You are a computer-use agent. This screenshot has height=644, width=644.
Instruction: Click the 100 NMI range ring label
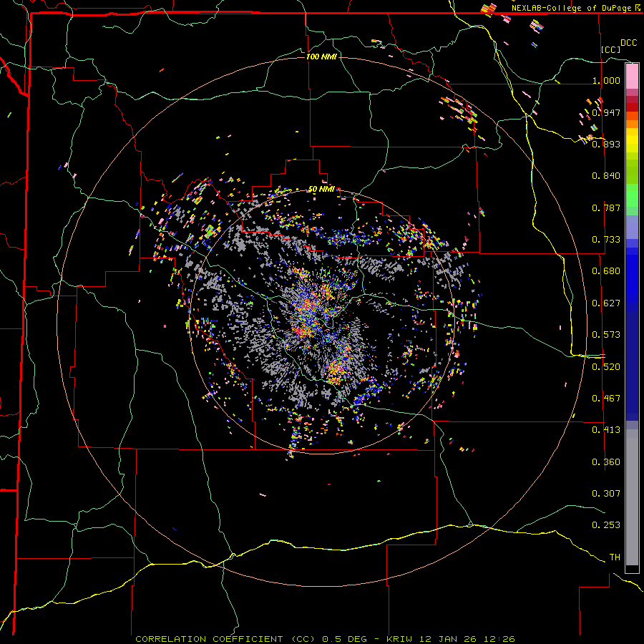coord(321,57)
